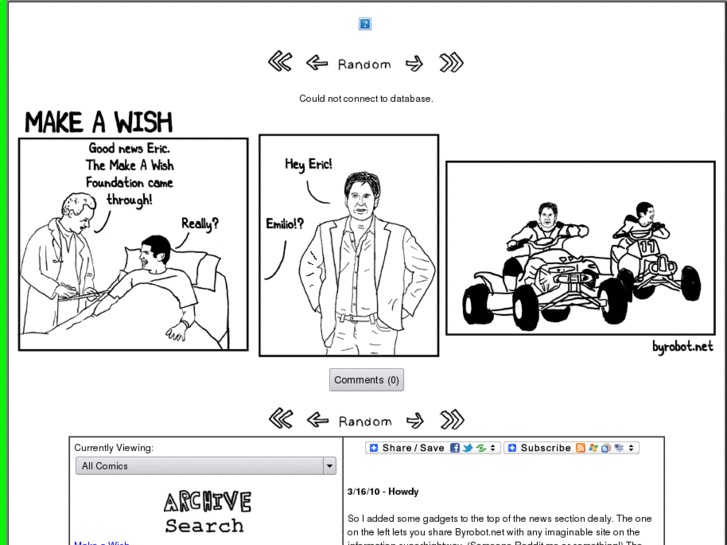Jump to latest comic using bottom double-right arrow
Viewport: 727px width, 545px height.
point(452,419)
